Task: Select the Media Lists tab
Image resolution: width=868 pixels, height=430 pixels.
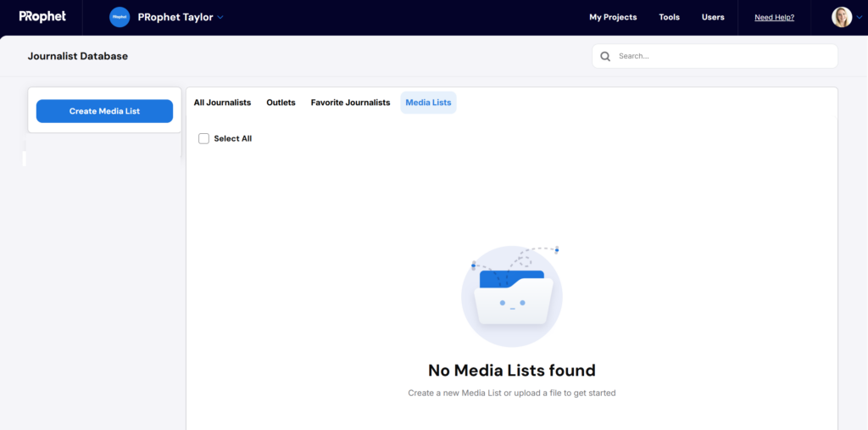Action: coord(428,103)
